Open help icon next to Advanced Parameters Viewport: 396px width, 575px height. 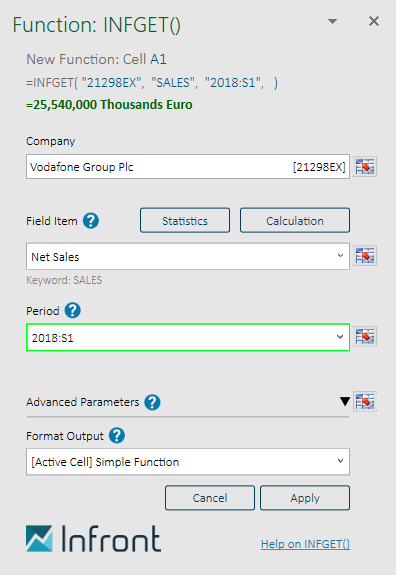(x=152, y=402)
